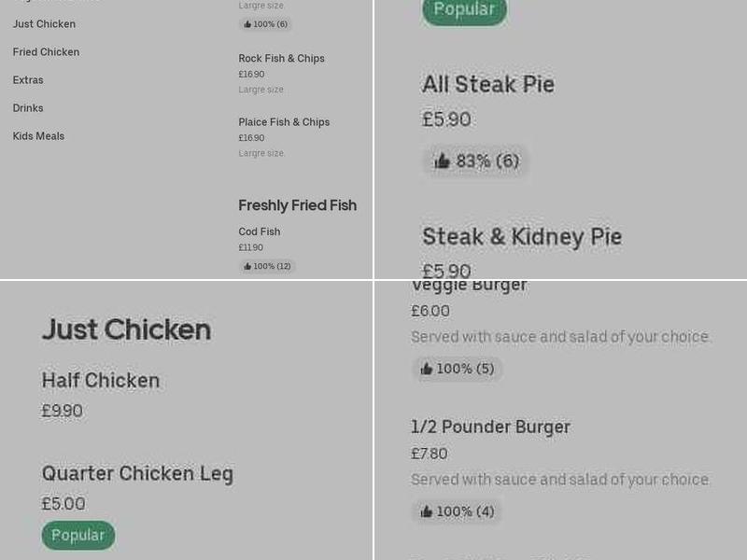Image resolution: width=747 pixels, height=560 pixels.
Task: Open the Veggie Burger item
Action: click(x=470, y=284)
